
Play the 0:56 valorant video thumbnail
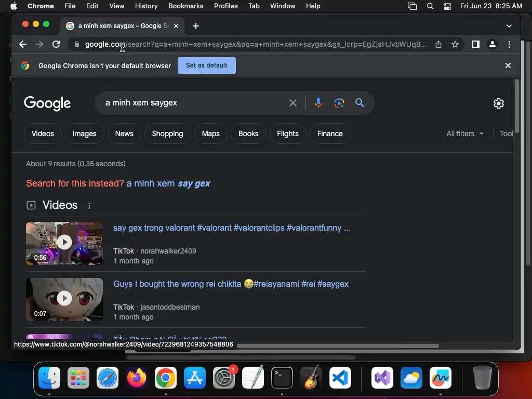point(64,243)
